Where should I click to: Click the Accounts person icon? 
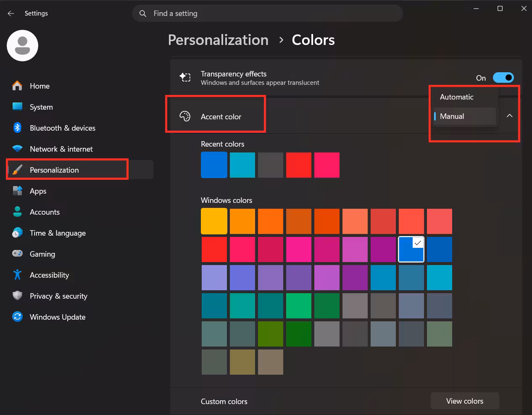click(x=17, y=212)
